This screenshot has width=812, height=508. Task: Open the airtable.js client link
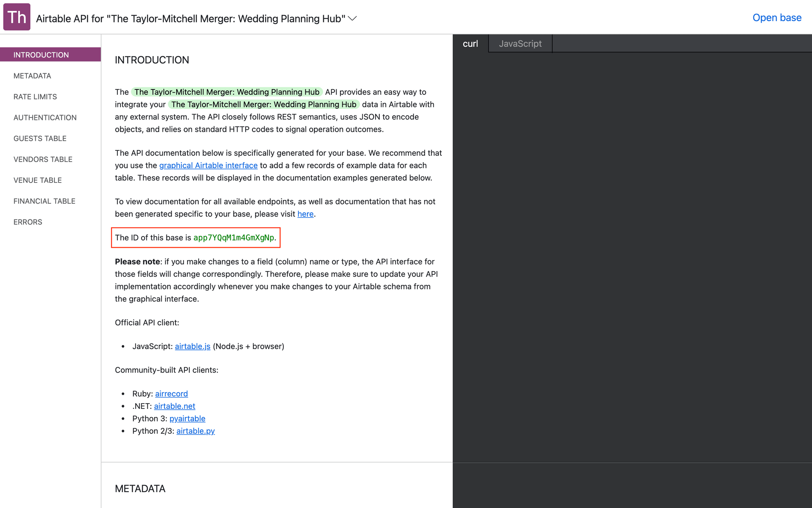tap(192, 346)
